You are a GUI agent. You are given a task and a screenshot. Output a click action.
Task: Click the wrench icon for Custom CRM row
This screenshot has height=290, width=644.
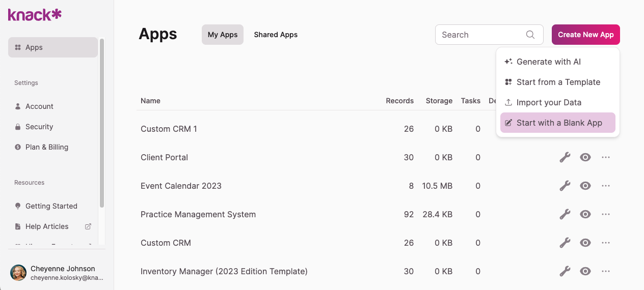pos(565,243)
